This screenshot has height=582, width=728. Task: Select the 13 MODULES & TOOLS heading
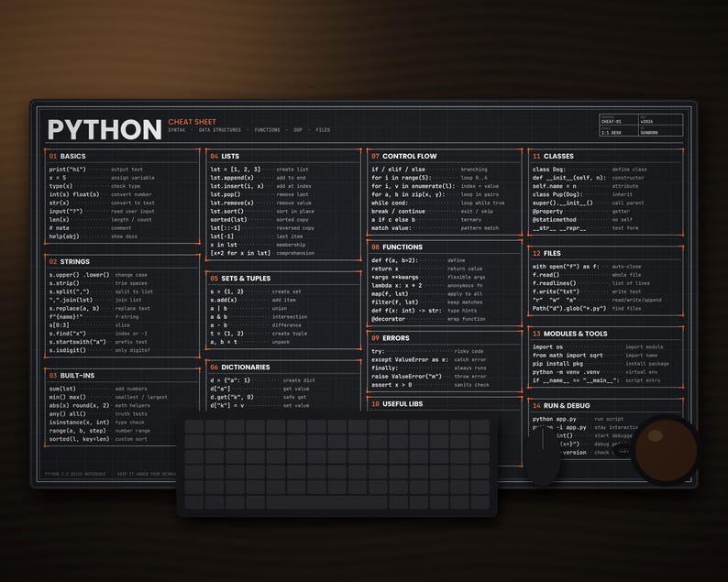coord(569,334)
